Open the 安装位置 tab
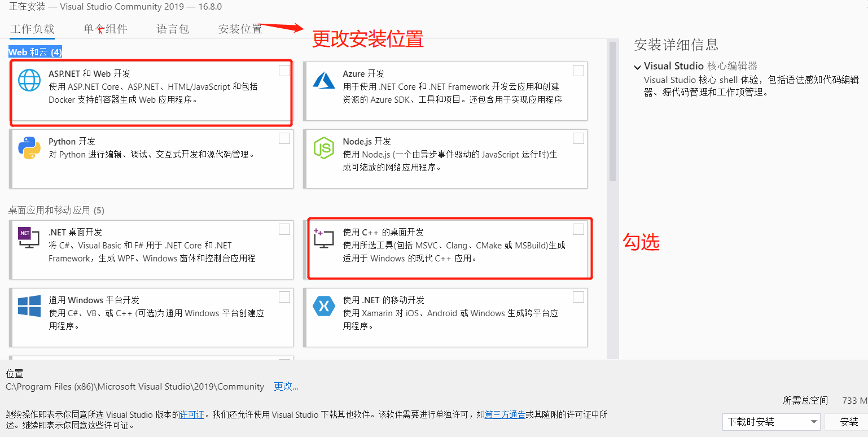This screenshot has width=868, height=437. coord(240,29)
